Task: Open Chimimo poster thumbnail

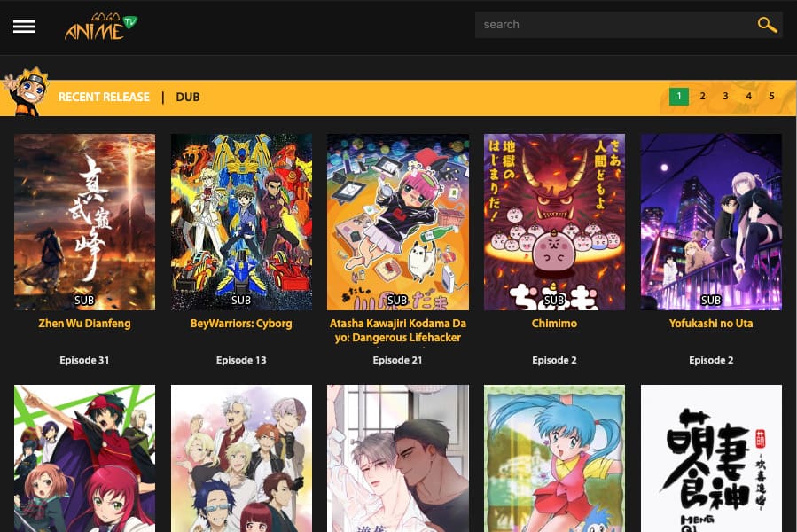Action: pyautogui.click(x=555, y=222)
